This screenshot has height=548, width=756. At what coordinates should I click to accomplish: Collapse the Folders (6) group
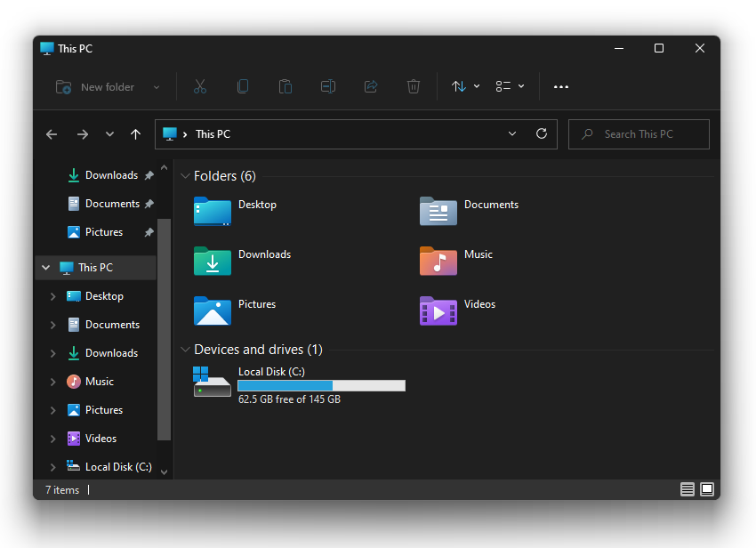185,176
